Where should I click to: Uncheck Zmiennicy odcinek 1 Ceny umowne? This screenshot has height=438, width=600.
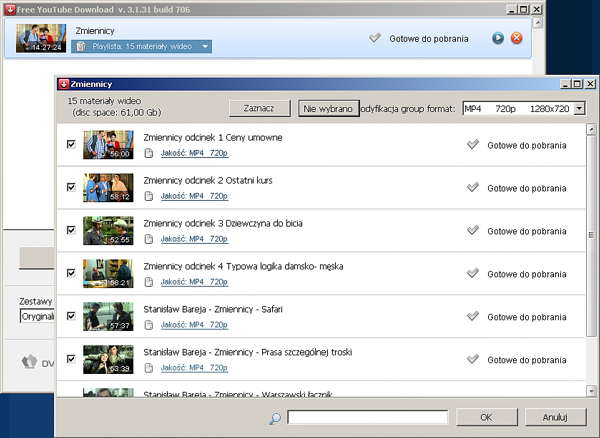click(x=71, y=144)
